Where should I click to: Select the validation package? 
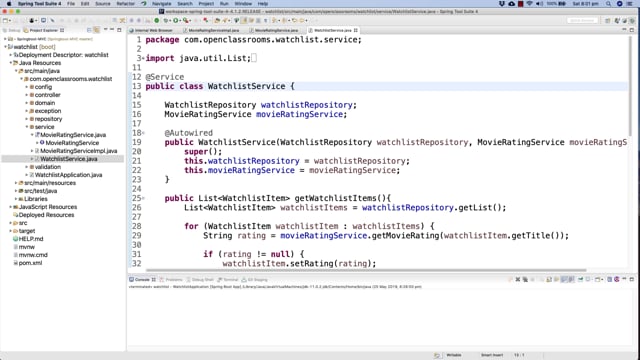tap(47, 167)
